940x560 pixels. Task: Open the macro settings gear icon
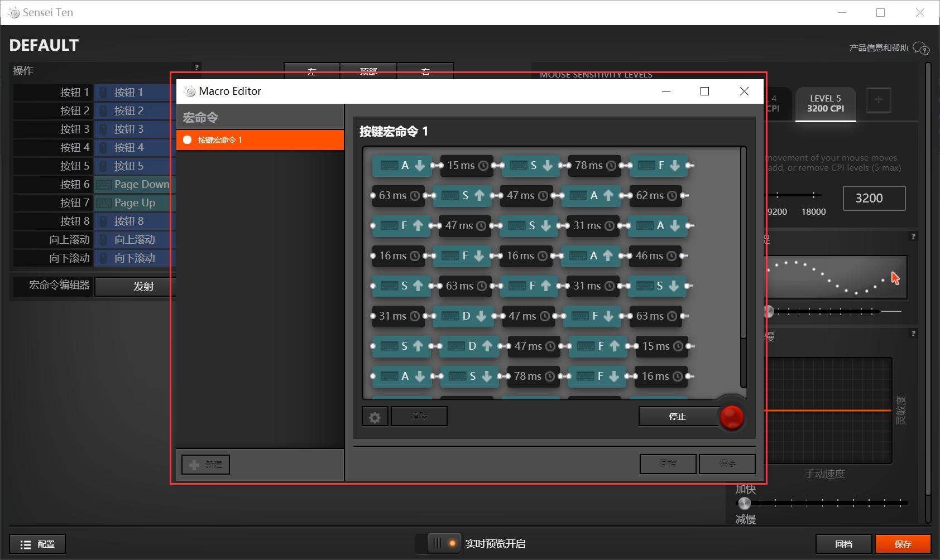click(375, 416)
